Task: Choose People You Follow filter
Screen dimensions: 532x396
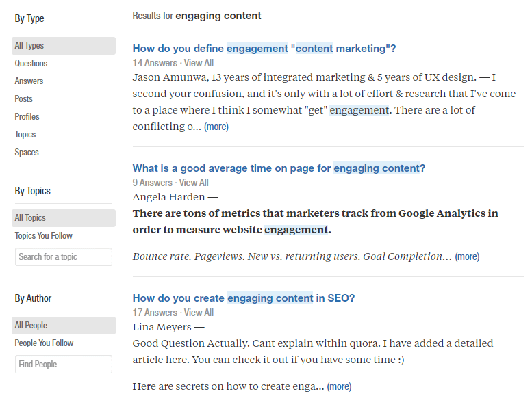Action: coord(44,343)
